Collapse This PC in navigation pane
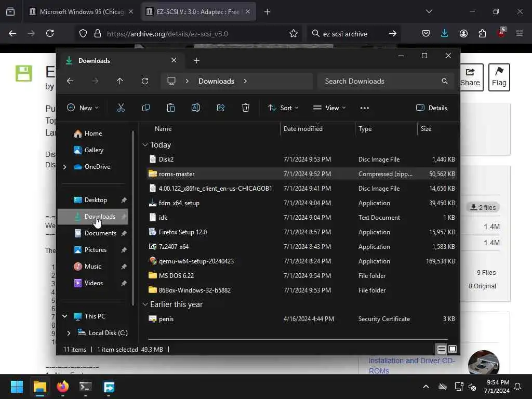This screenshot has height=399, width=532. [64, 316]
